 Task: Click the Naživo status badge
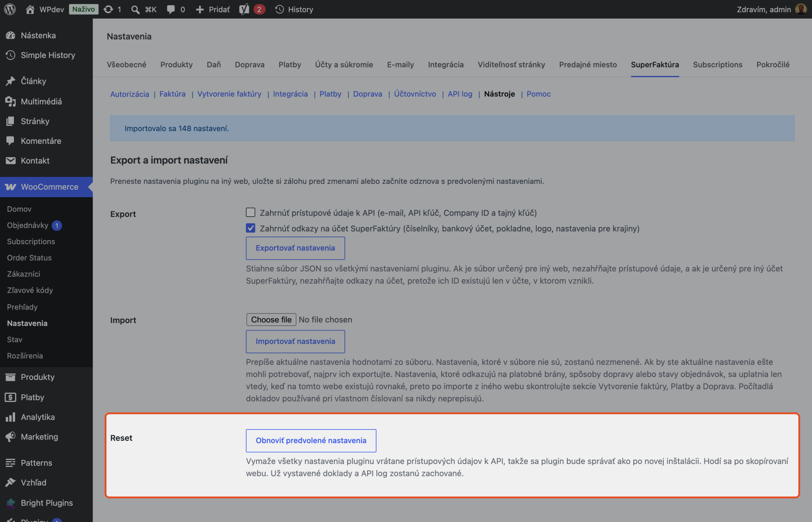(83, 9)
